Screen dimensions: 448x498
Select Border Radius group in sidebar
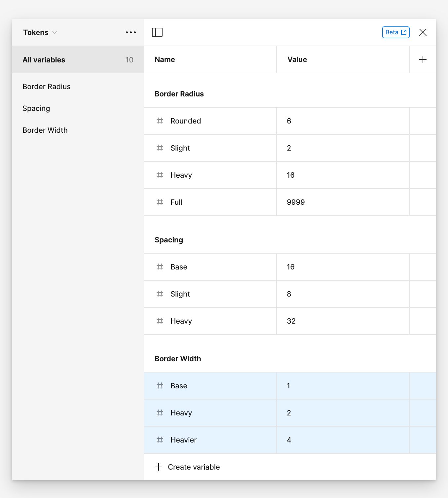[46, 87]
